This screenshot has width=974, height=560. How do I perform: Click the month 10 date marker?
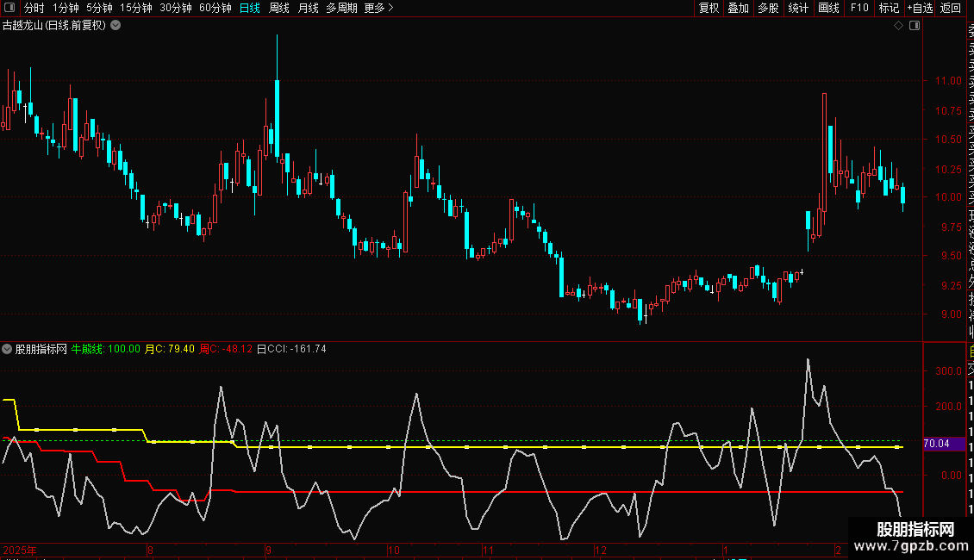tap(394, 550)
